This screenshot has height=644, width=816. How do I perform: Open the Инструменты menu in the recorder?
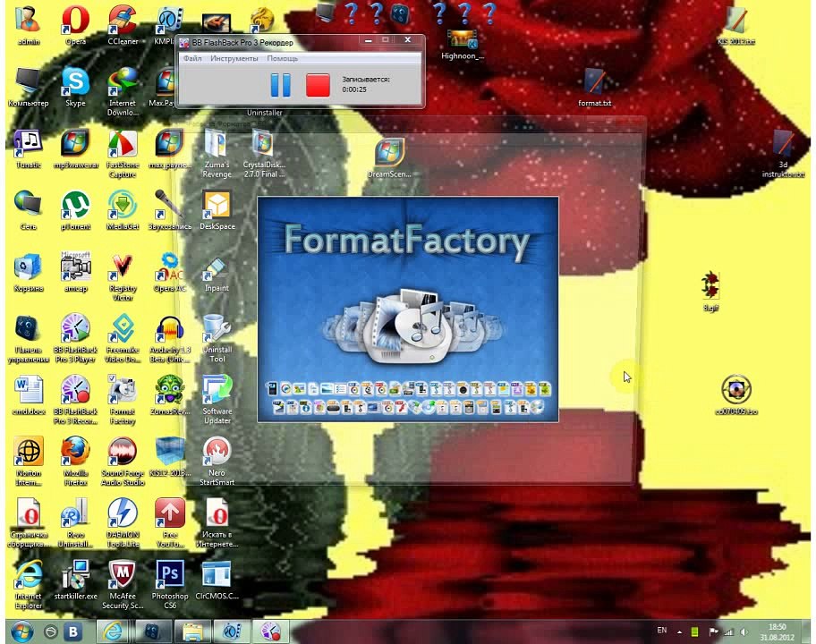234,58
